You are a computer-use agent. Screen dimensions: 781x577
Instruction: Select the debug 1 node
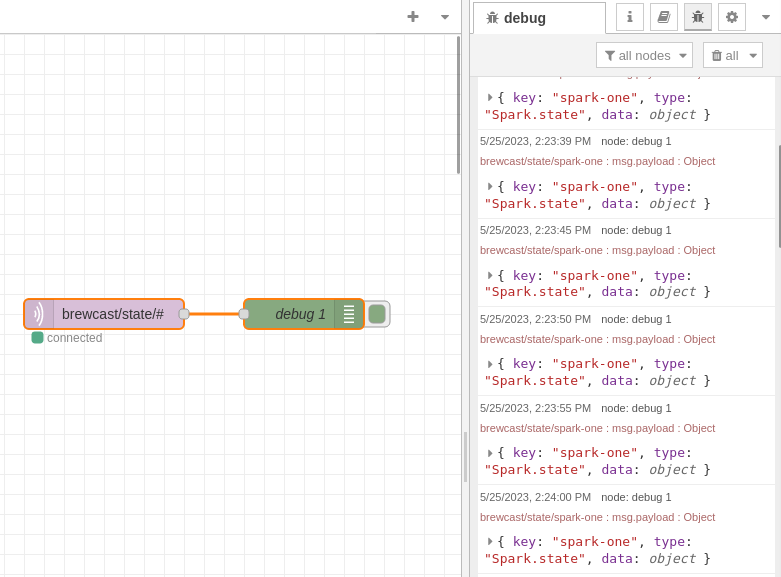pos(304,314)
